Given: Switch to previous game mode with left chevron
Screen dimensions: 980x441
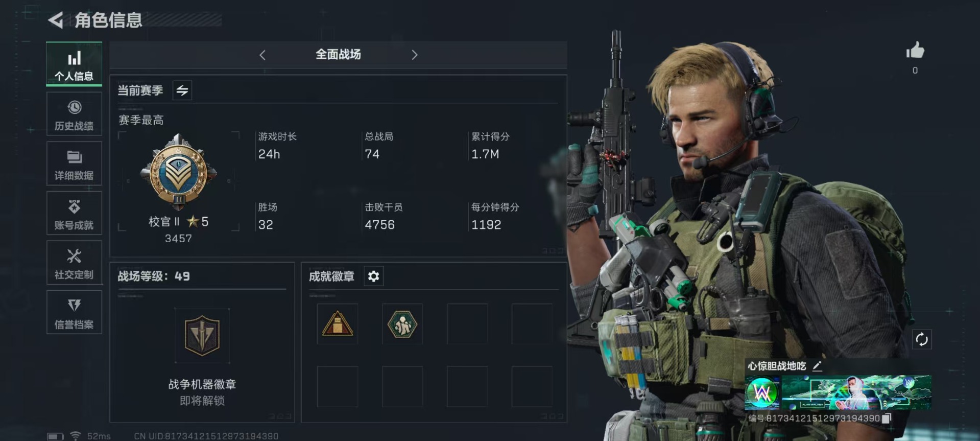Looking at the screenshot, I should [x=262, y=55].
